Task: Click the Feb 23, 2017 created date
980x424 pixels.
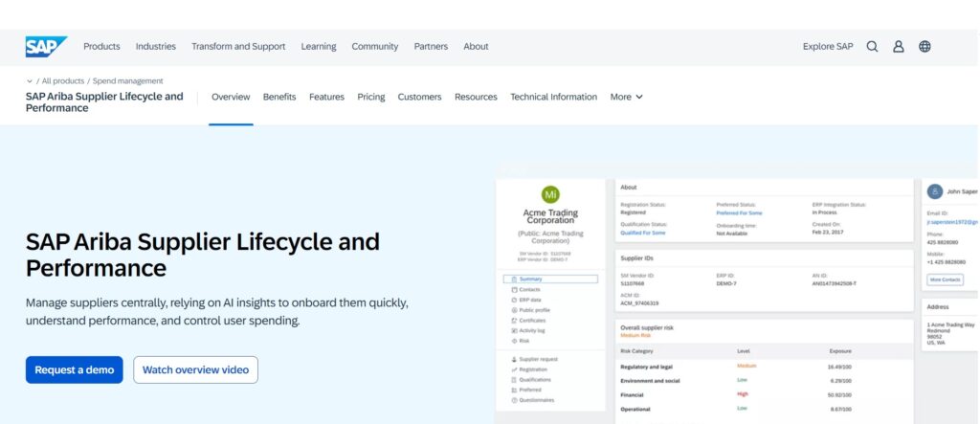Action: click(x=826, y=233)
